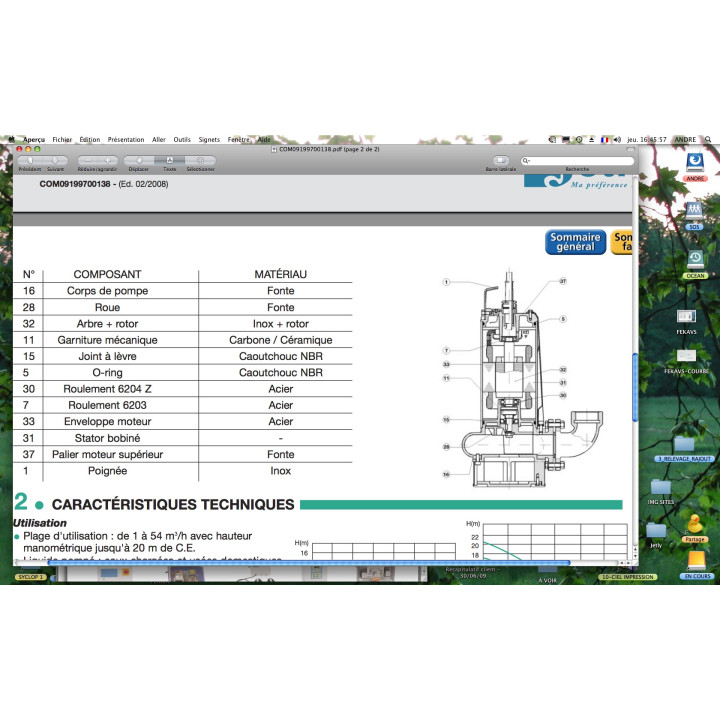Open the Time Machine menu bar icon
The width and height of the screenshot is (720, 720).
(x=579, y=139)
